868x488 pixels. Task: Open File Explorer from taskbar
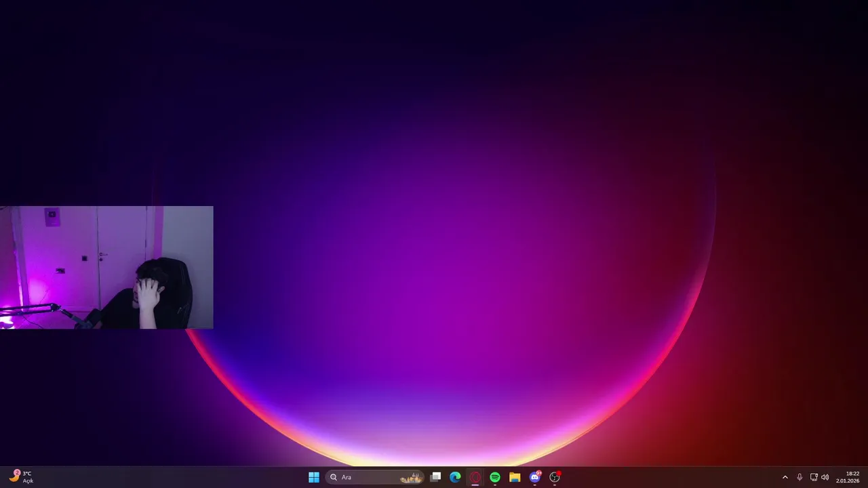pos(515,477)
